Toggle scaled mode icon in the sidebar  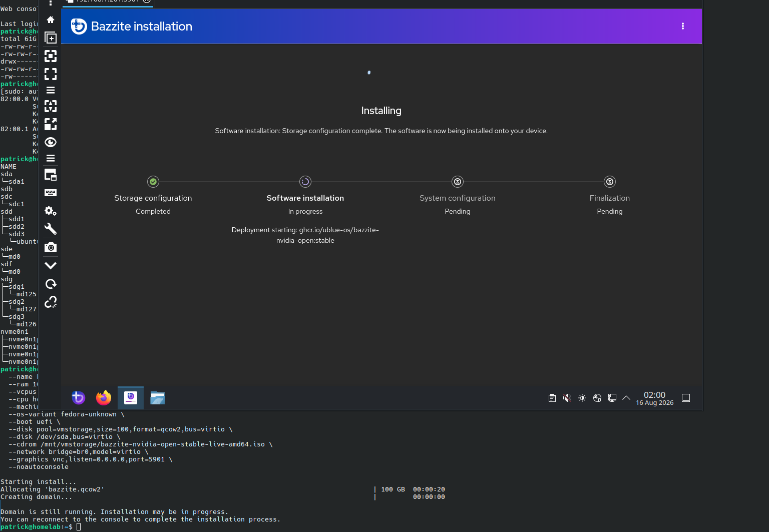[51, 124]
